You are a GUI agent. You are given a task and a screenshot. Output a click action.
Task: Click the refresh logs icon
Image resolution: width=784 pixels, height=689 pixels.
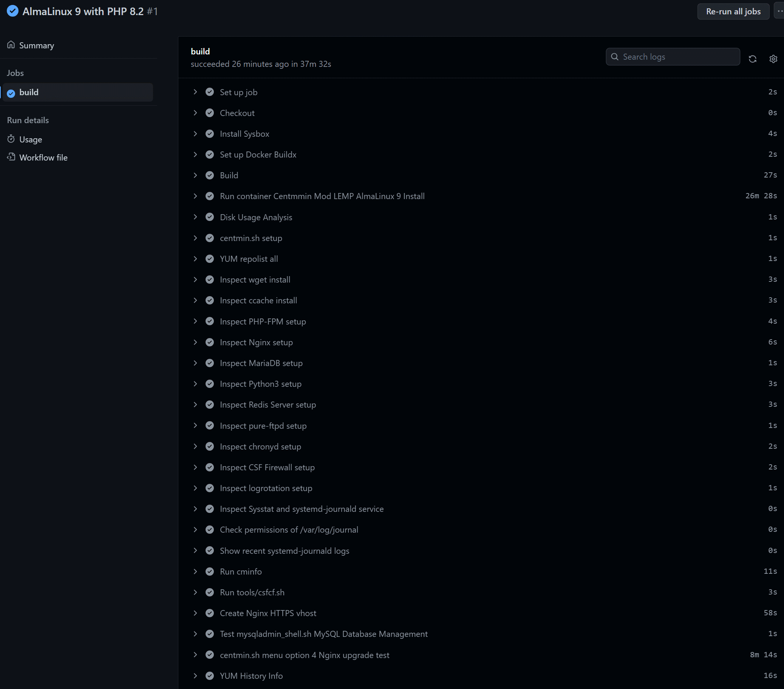(752, 59)
